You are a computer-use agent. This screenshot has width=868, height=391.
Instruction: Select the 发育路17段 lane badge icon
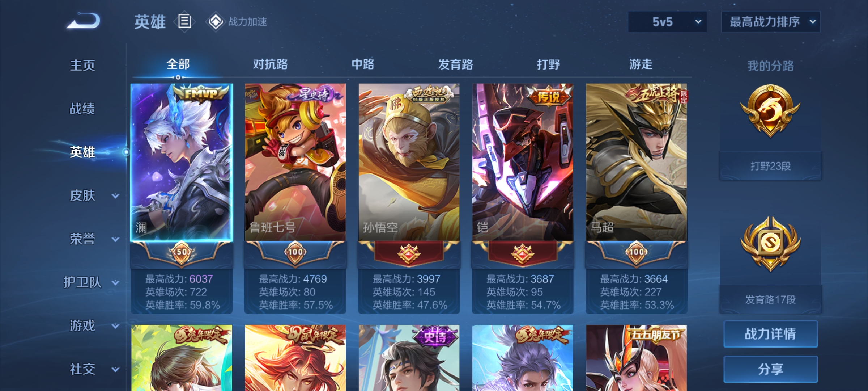(770, 244)
